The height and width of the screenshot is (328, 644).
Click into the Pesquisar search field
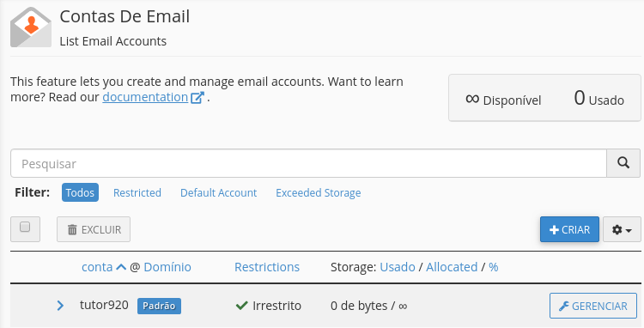308,163
